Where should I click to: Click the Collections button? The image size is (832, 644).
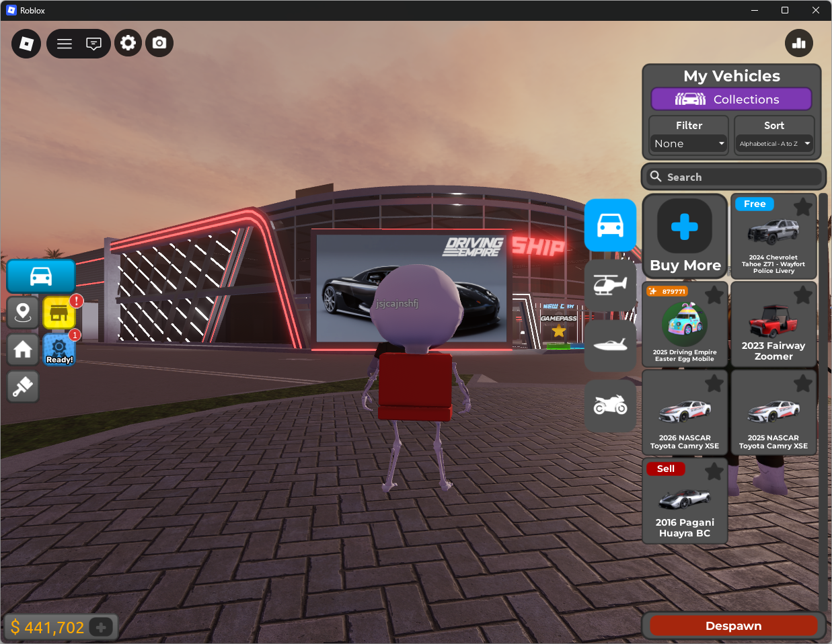(x=731, y=99)
